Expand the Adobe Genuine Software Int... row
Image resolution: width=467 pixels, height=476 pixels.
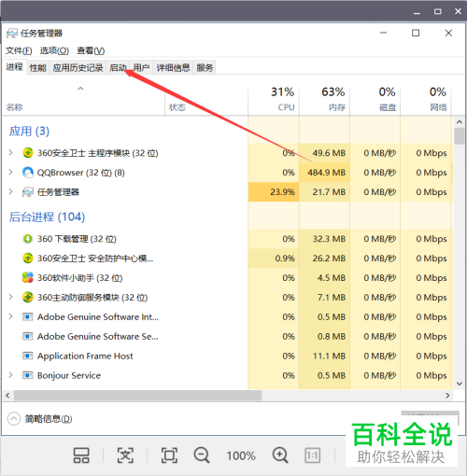tap(11, 316)
